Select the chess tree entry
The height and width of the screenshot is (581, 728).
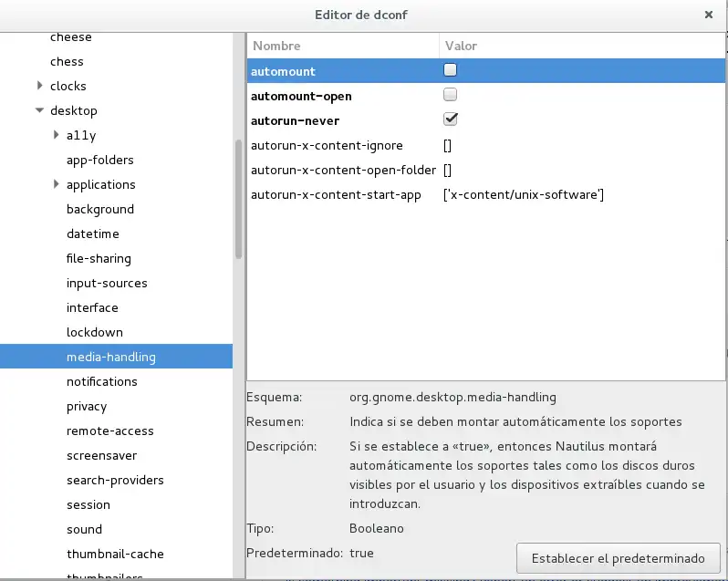(67, 61)
